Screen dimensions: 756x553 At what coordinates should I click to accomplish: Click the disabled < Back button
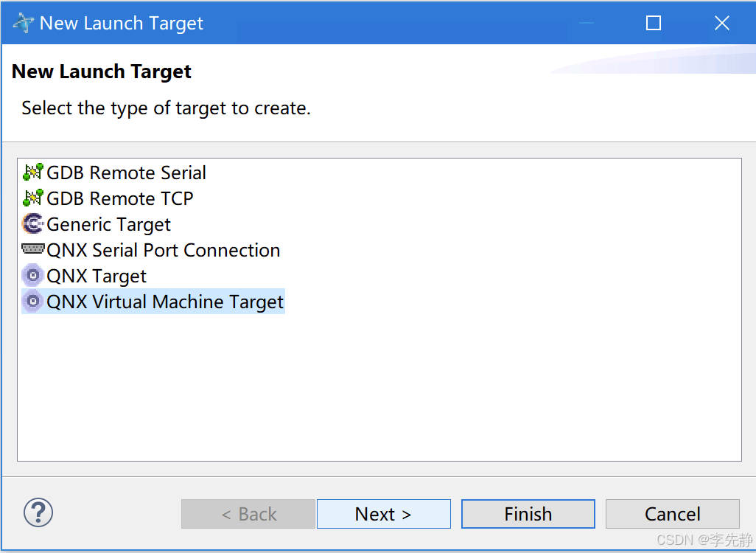click(248, 514)
